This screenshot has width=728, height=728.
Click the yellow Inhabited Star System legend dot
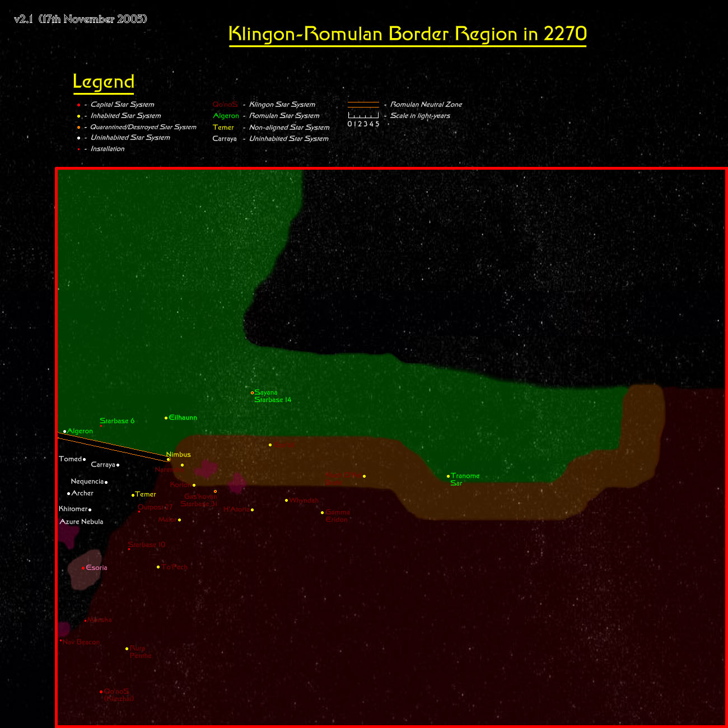[79, 116]
